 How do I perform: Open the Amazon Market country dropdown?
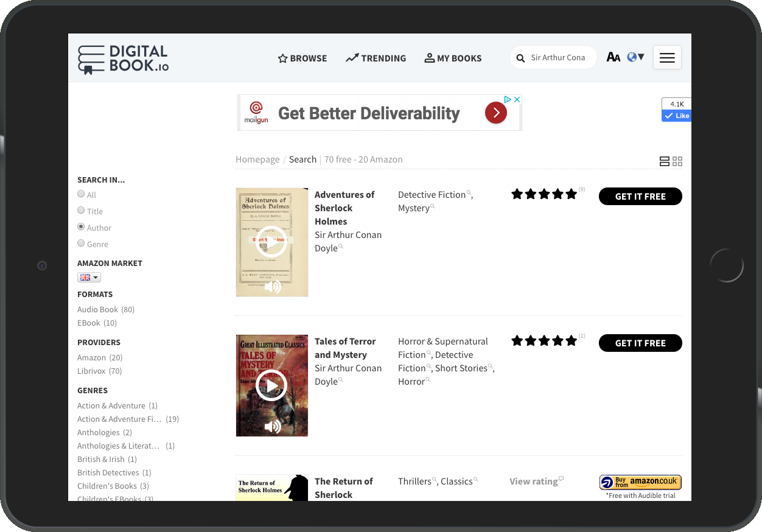coord(89,277)
